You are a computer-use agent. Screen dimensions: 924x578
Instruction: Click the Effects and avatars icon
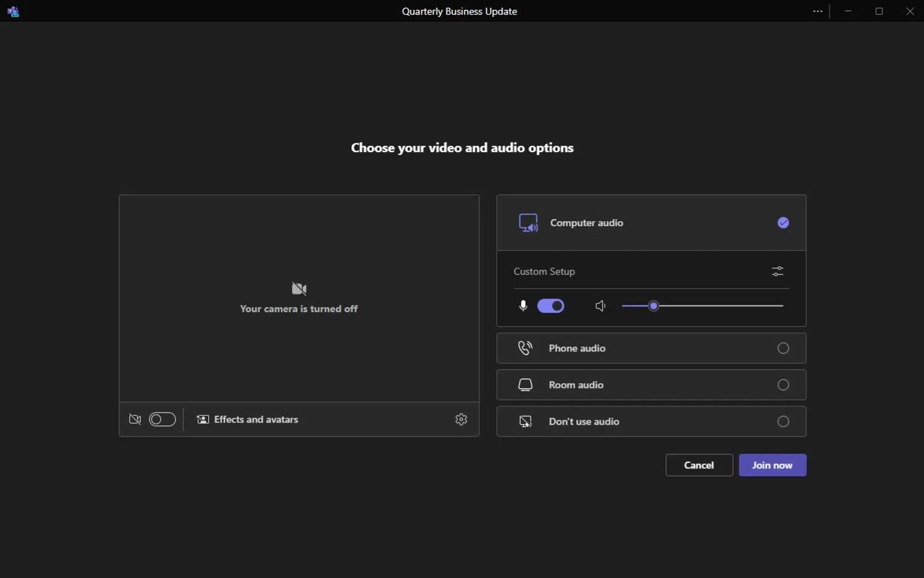click(203, 419)
